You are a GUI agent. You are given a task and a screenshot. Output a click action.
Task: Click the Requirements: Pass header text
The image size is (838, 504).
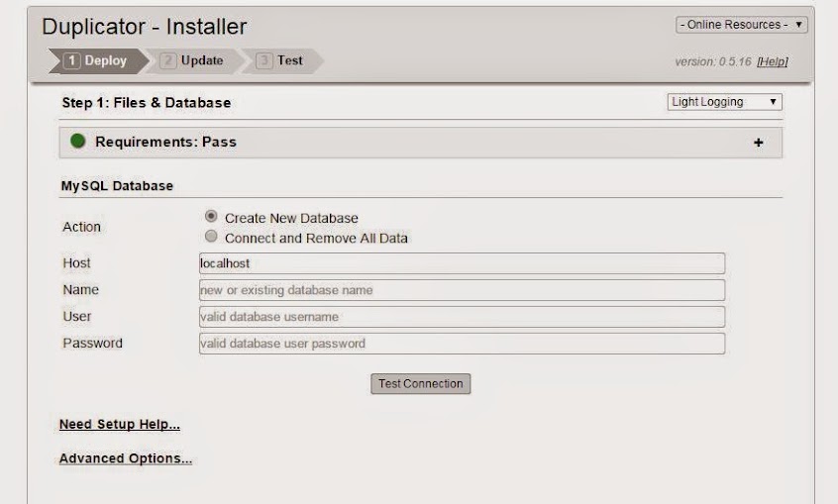pos(165,143)
